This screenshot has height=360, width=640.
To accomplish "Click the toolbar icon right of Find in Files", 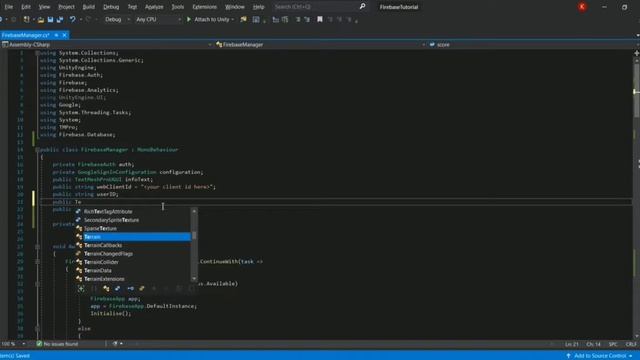I will (x=256, y=19).
